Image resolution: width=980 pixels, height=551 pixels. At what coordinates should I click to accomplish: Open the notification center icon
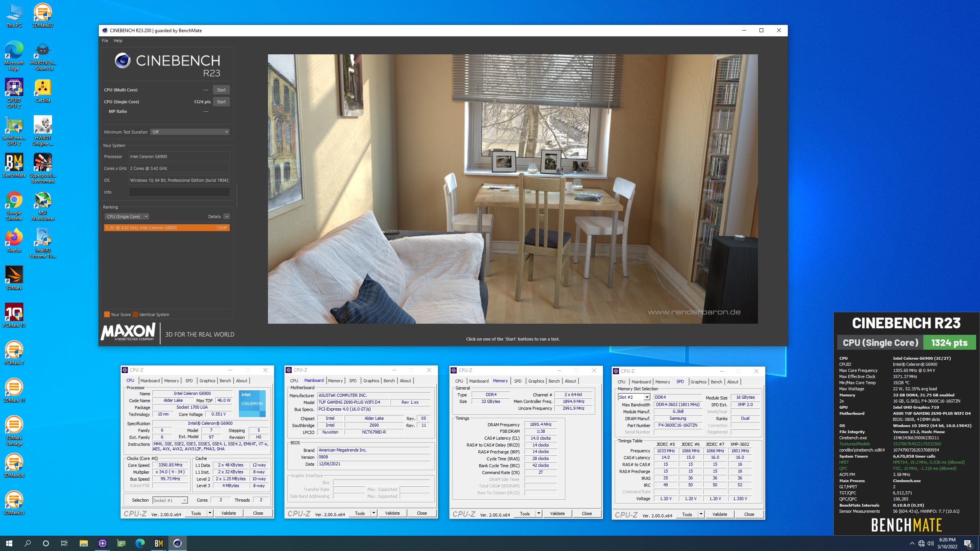(968, 543)
